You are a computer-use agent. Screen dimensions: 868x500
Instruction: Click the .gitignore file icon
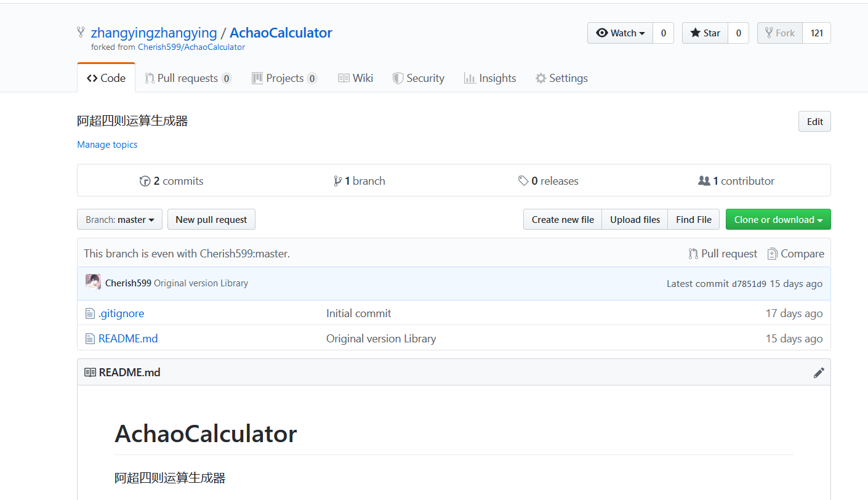[x=90, y=313]
